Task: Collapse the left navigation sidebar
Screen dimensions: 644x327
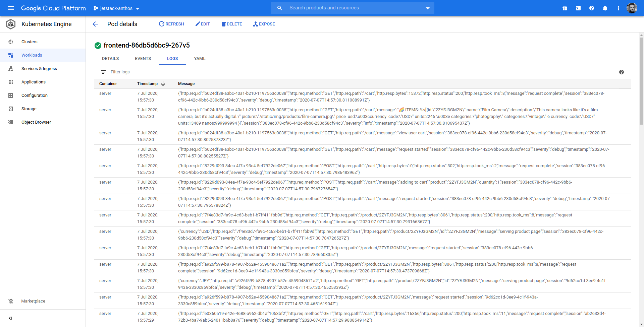Action: pos(10,318)
